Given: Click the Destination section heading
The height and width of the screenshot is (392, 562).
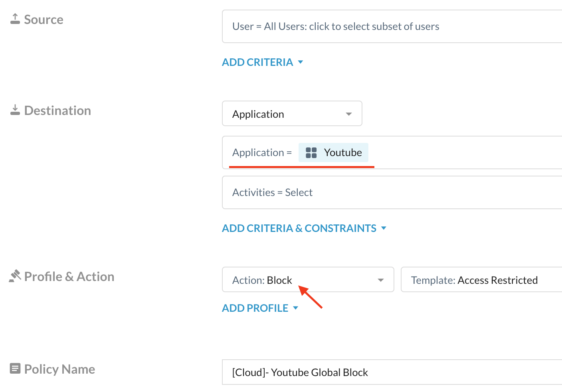Looking at the screenshot, I should (57, 111).
